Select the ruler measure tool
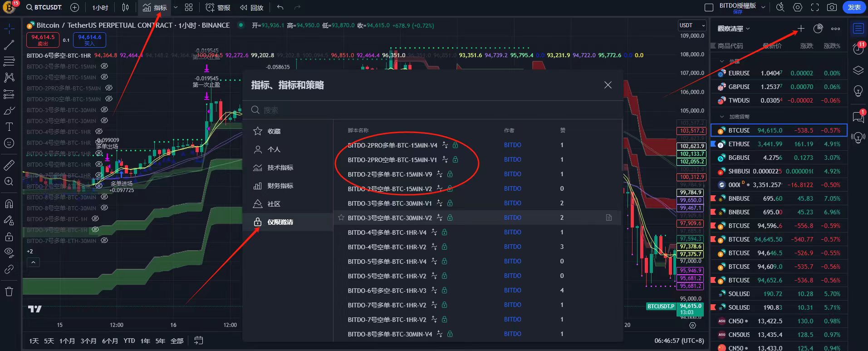Viewport: 868px width, 351px height. click(9, 165)
